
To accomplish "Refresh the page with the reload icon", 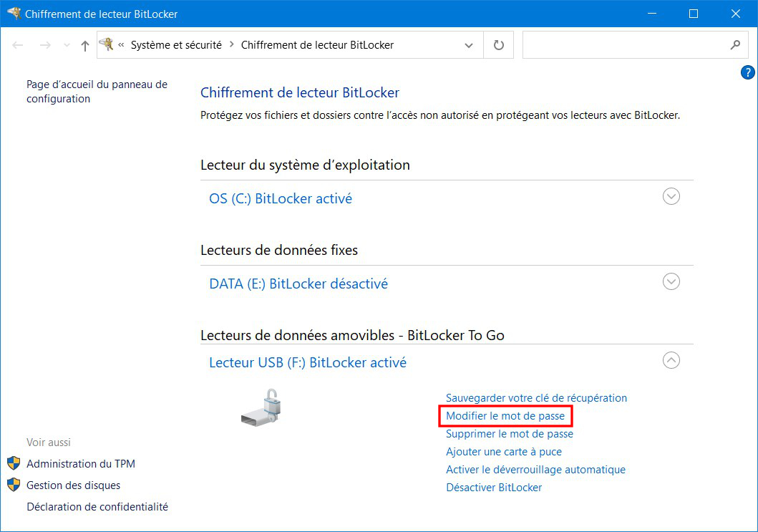I will 498,45.
